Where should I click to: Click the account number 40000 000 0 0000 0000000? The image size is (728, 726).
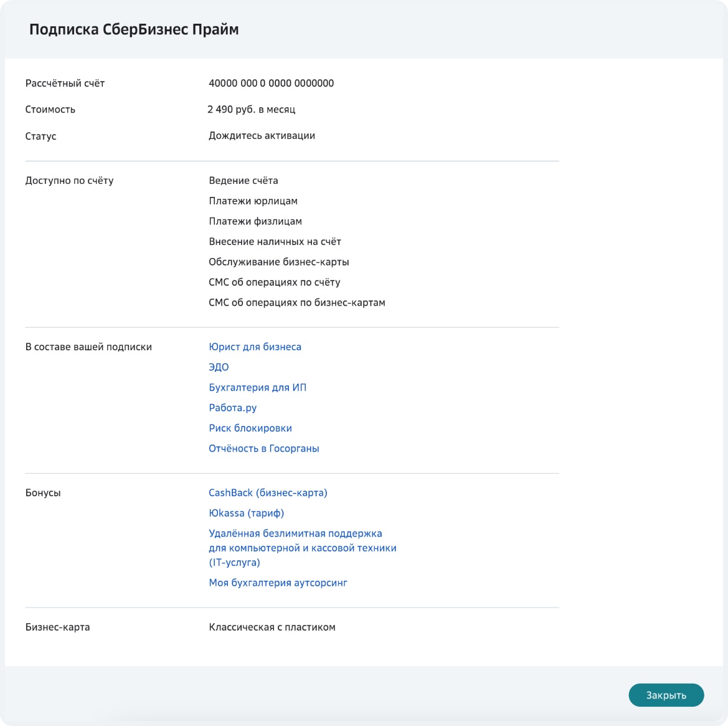pos(271,83)
